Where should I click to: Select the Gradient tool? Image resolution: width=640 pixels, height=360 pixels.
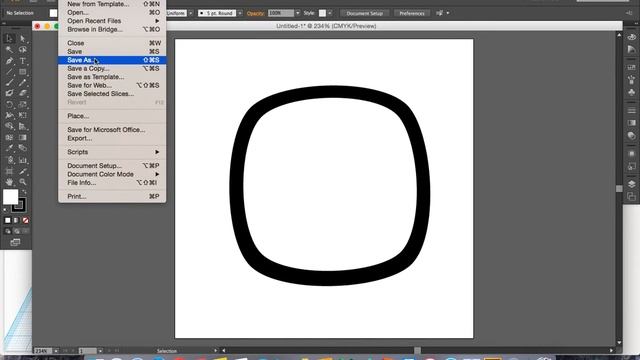click(x=23, y=138)
